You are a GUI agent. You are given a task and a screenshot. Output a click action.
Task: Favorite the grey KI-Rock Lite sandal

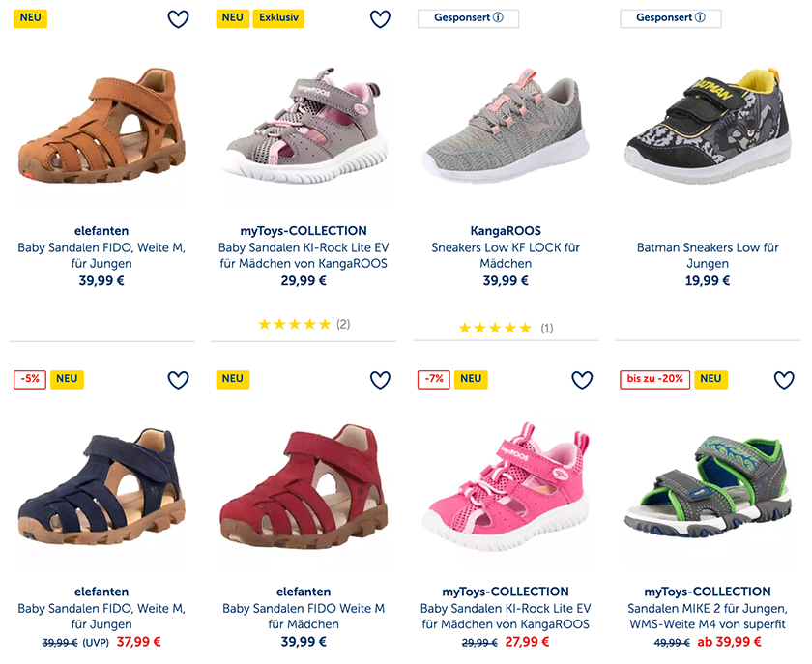(x=380, y=19)
